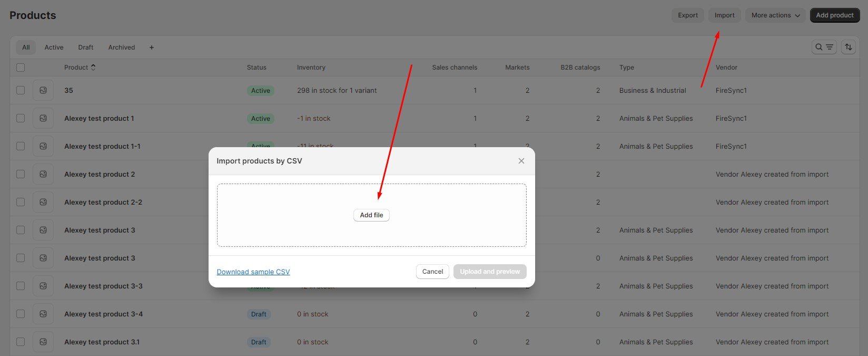Click '-1 in stock' inventory value
The width and height of the screenshot is (868, 356).
point(313,118)
